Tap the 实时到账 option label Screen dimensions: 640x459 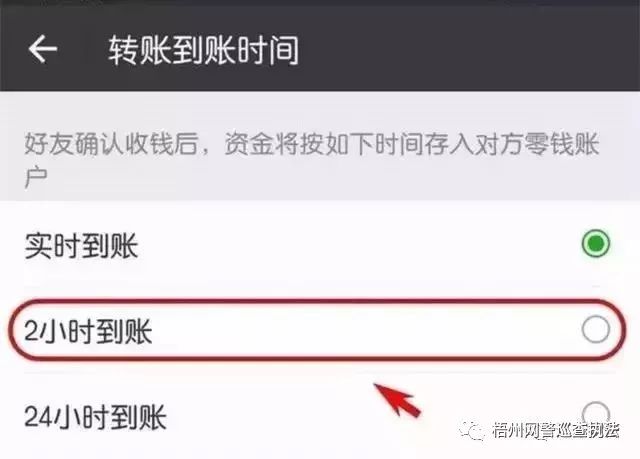click(81, 246)
